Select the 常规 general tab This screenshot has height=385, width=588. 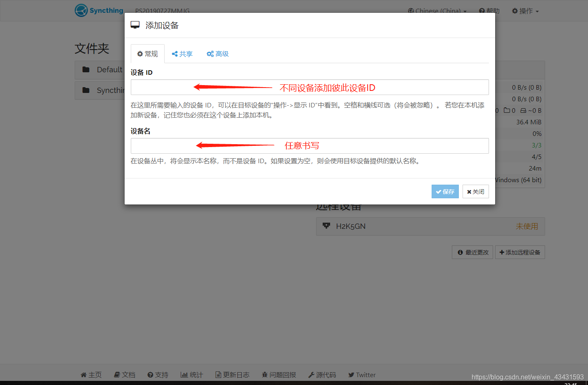[x=148, y=54]
